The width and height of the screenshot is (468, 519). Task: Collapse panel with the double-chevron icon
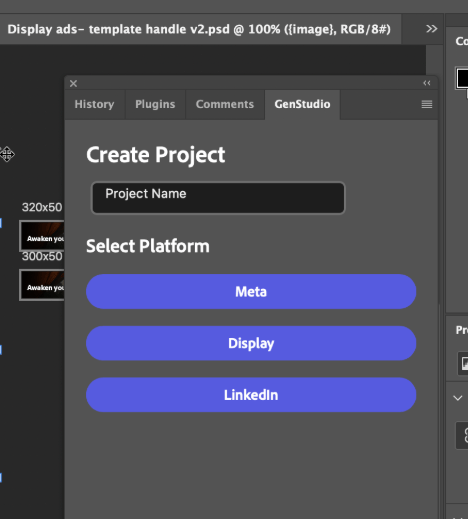tap(427, 83)
